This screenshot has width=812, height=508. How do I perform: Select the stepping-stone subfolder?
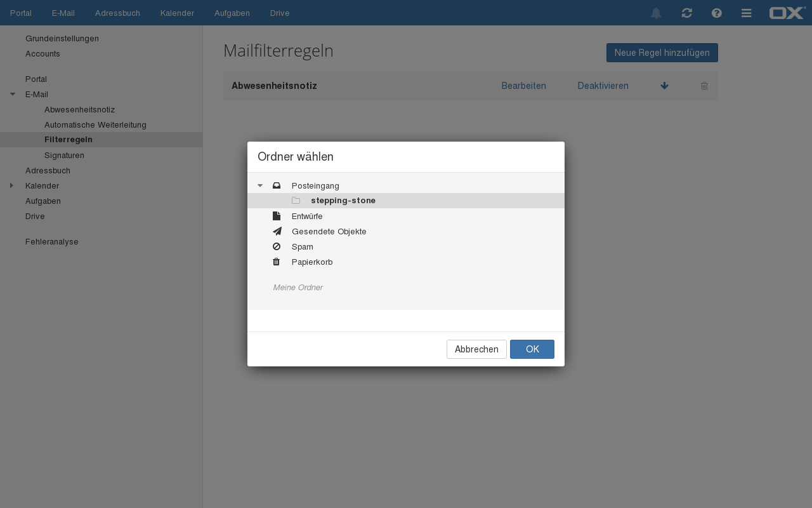pyautogui.click(x=343, y=201)
